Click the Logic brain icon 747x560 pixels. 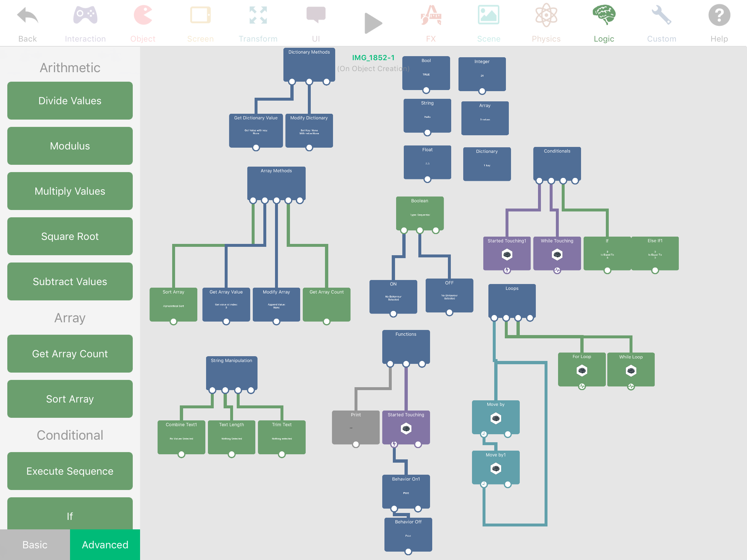pyautogui.click(x=604, y=16)
